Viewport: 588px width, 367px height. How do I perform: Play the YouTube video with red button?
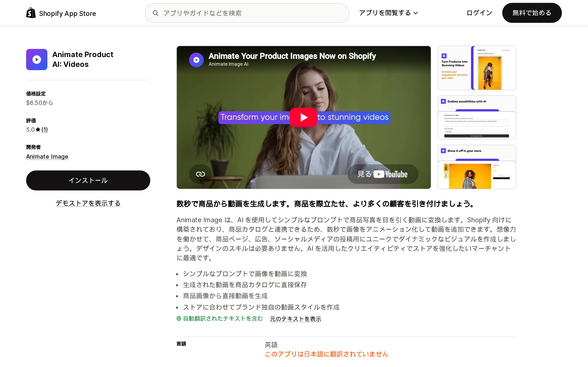303,117
